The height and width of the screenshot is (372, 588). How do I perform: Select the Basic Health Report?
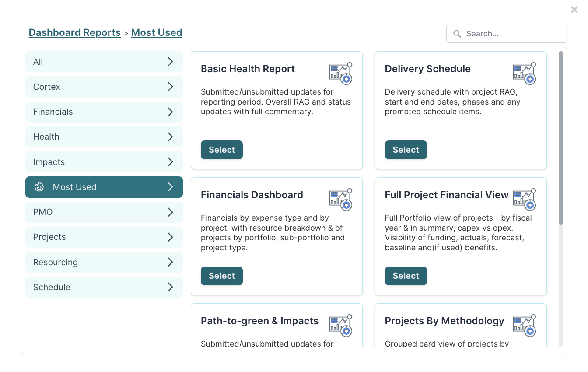(222, 150)
